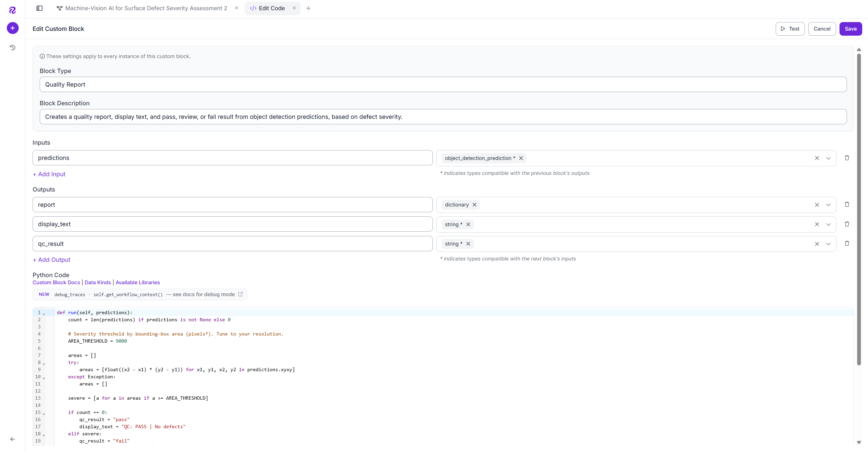The height and width of the screenshot is (452, 868).
Task: Clear all types for report output
Action: (817, 205)
